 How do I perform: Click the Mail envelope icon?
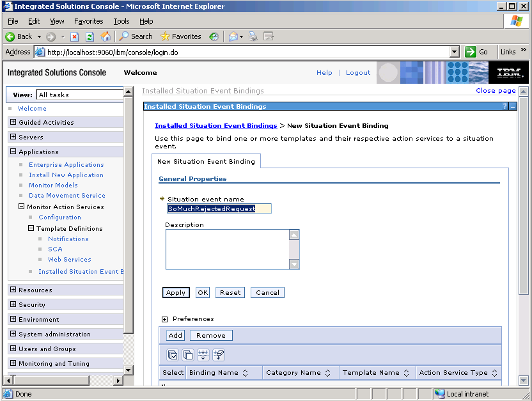(x=233, y=36)
